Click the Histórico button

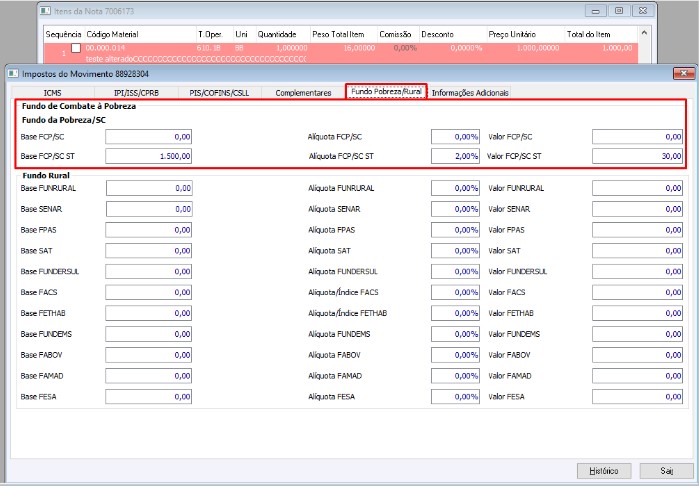click(x=604, y=471)
